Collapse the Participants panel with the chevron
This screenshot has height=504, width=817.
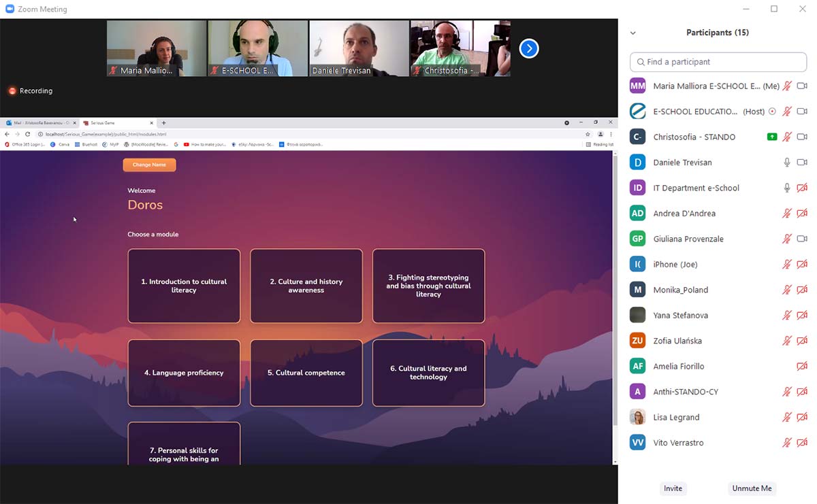(632, 33)
